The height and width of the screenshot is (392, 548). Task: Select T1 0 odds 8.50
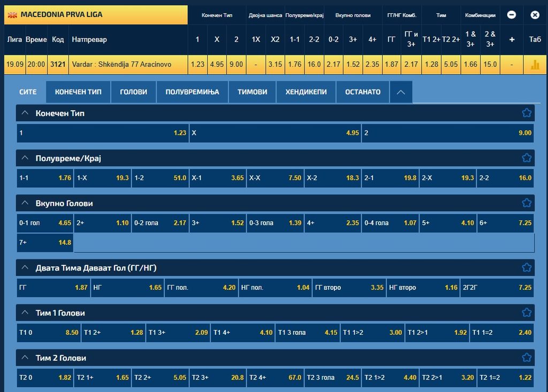tap(49, 333)
